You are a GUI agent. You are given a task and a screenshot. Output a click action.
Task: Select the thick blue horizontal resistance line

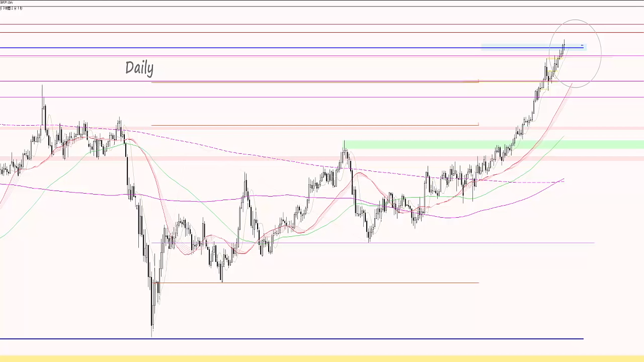(252, 48)
